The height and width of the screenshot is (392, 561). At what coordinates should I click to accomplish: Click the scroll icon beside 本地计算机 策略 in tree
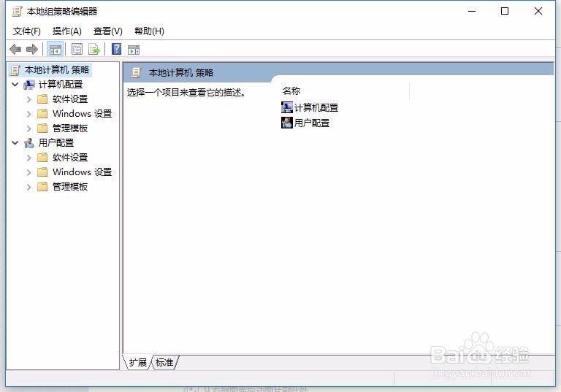click(x=15, y=70)
